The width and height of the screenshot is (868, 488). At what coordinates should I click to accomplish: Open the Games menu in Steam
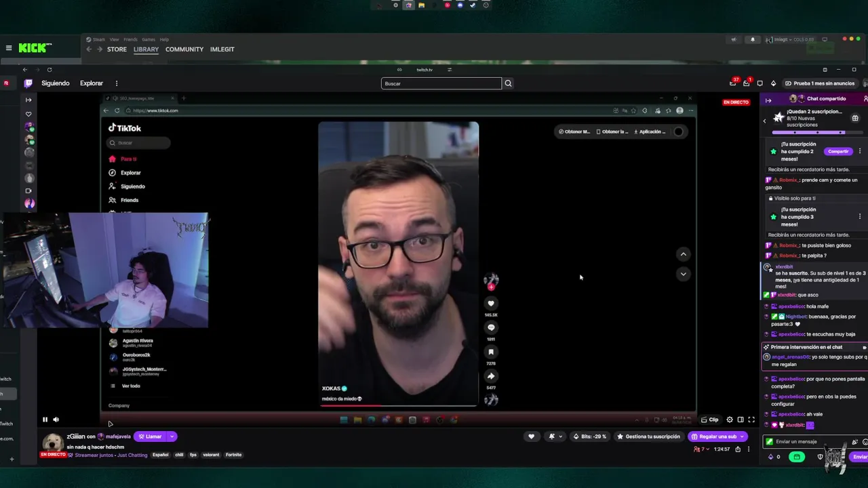click(x=149, y=39)
